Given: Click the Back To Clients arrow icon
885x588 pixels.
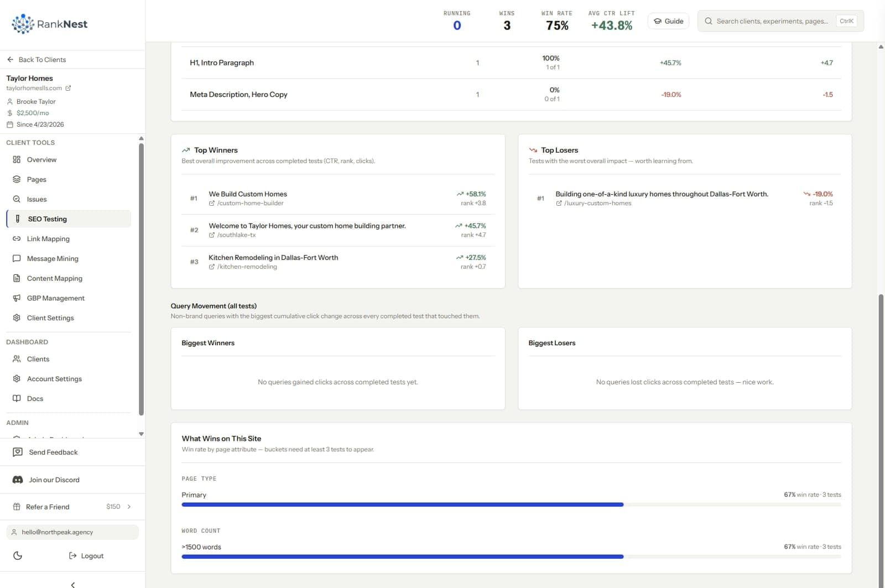Looking at the screenshot, I should pos(10,60).
